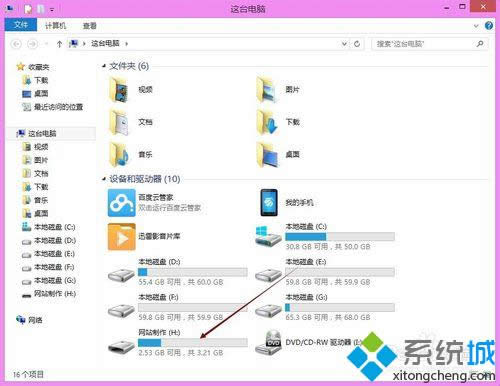Select 本地磁盘 (E:) in the sidebar tree

point(48,254)
